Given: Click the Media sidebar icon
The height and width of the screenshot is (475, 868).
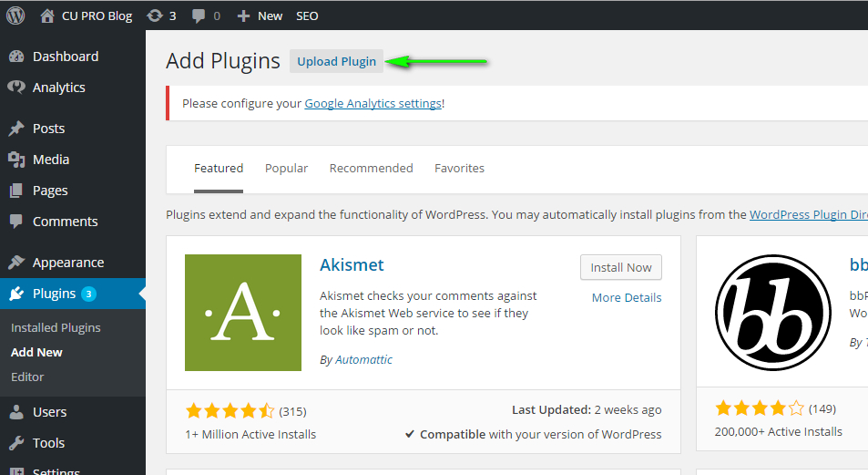Looking at the screenshot, I should (16, 160).
